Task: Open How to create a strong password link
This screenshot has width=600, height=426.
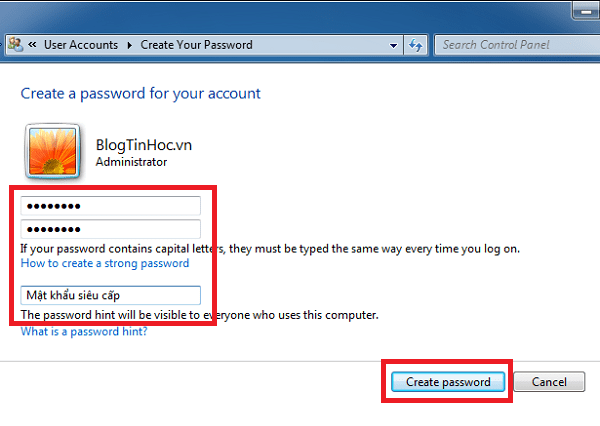Action: [x=105, y=263]
